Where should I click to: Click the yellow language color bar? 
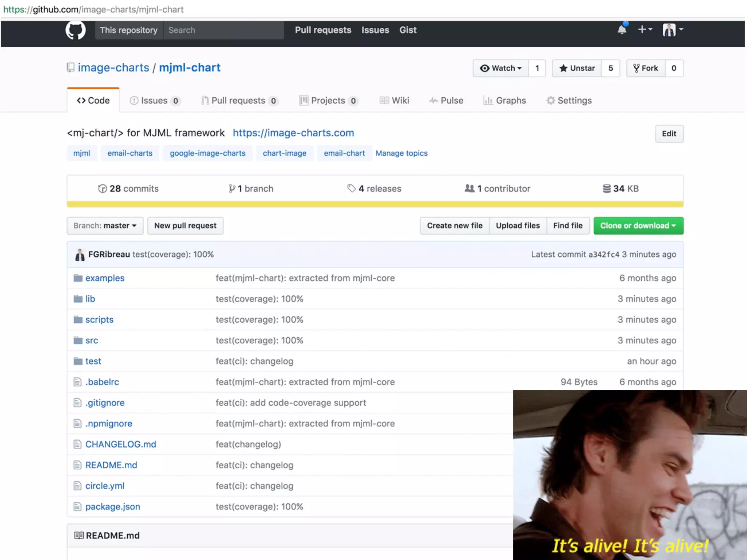(x=375, y=204)
